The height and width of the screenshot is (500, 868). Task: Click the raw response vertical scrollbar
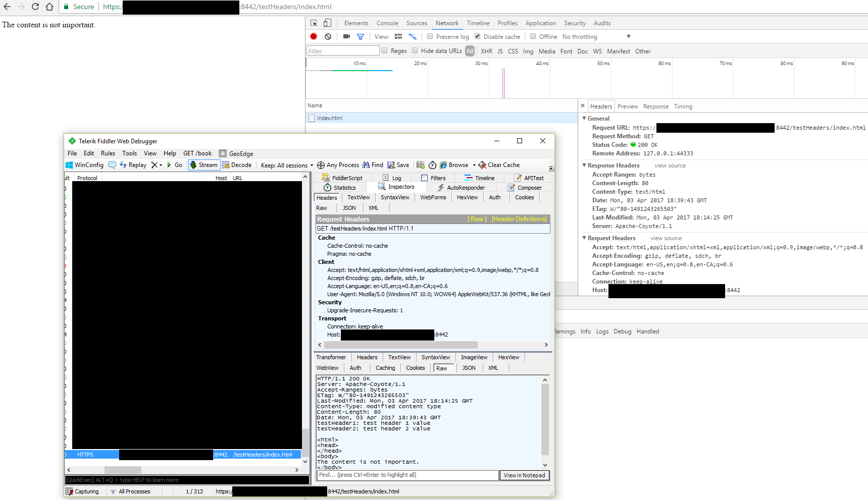pos(545,420)
